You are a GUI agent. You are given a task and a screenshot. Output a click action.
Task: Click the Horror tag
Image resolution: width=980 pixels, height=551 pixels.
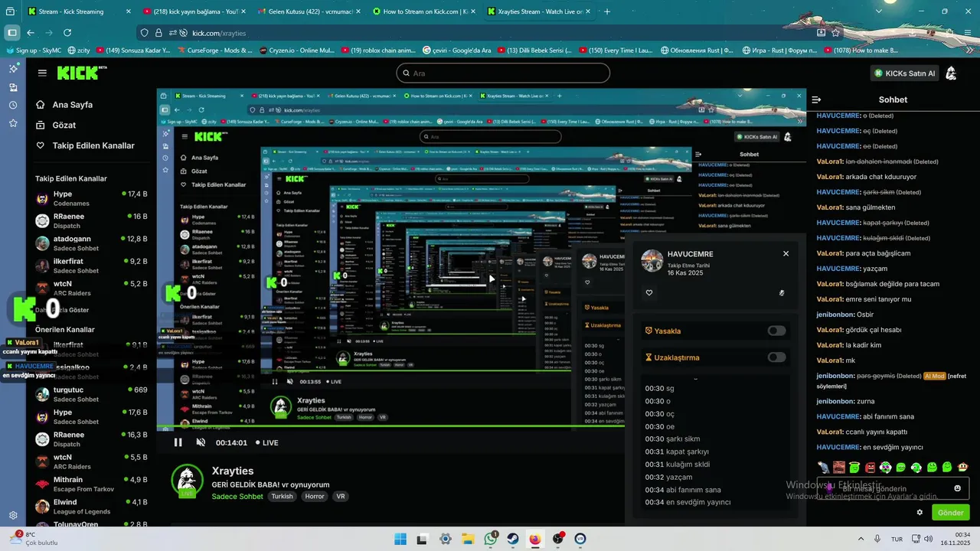pyautogui.click(x=315, y=496)
